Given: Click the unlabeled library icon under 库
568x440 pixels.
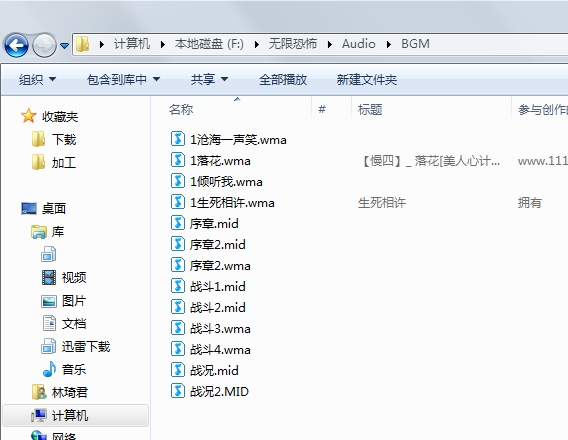Looking at the screenshot, I should tap(49, 254).
